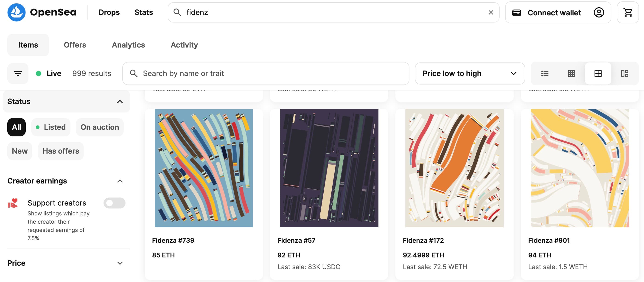Open the account profile icon
The image size is (644, 282).
[x=599, y=12]
